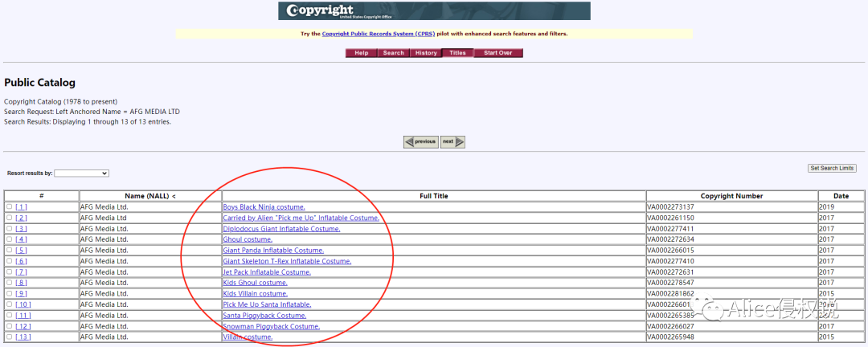Open the Copyright Public Records System (CPRS) link
Image resolution: width=868 pixels, height=347 pixels.
pyautogui.click(x=379, y=34)
